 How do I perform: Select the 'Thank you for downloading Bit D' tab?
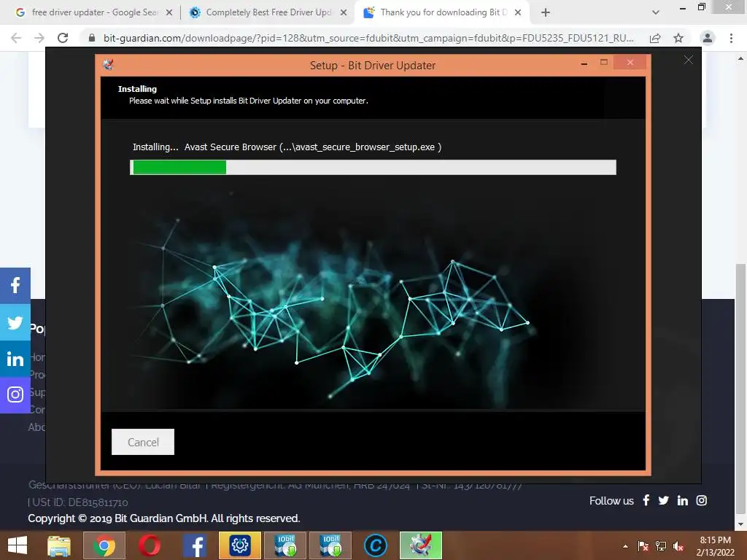441,12
